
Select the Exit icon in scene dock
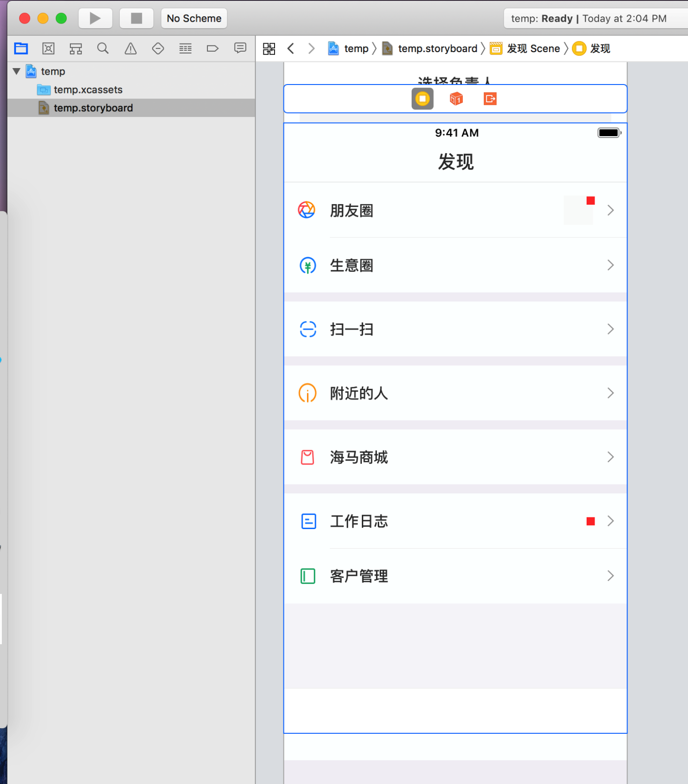pyautogui.click(x=490, y=99)
